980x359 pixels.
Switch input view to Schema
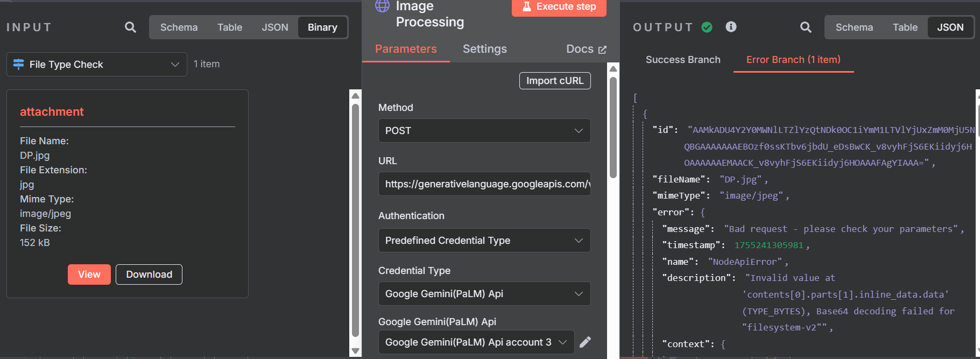tap(179, 27)
